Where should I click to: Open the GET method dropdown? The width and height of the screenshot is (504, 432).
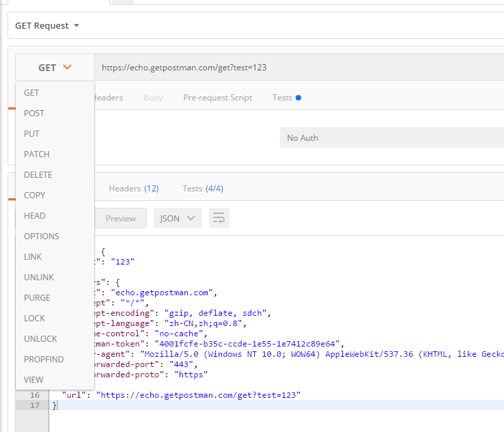pos(55,68)
